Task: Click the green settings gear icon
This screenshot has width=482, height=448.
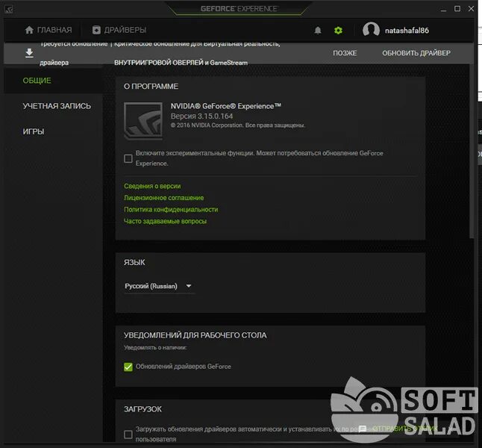Action: click(x=338, y=30)
